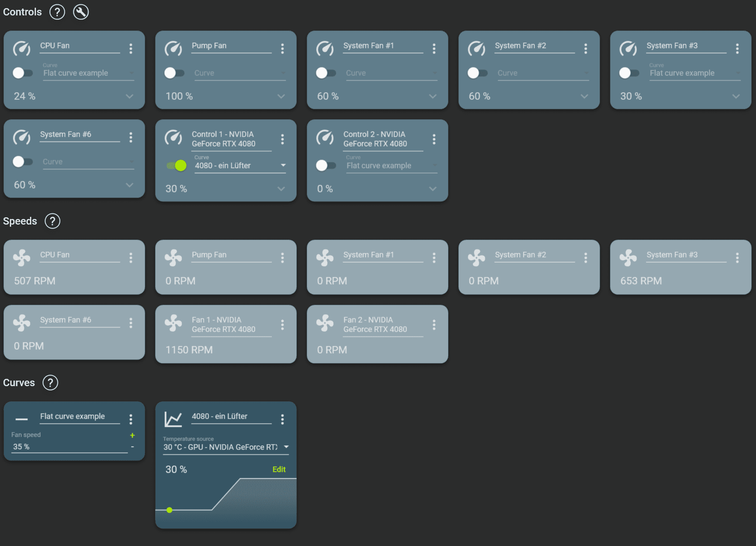This screenshot has height=546, width=756.
Task: Click Edit on the 4080 - ein Lüfter curve
Action: 279,469
